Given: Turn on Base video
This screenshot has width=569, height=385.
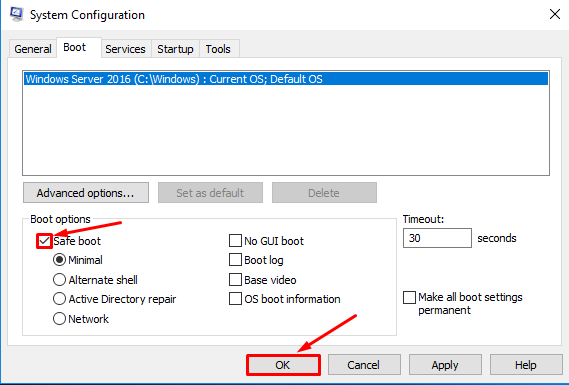Looking at the screenshot, I should (x=235, y=280).
